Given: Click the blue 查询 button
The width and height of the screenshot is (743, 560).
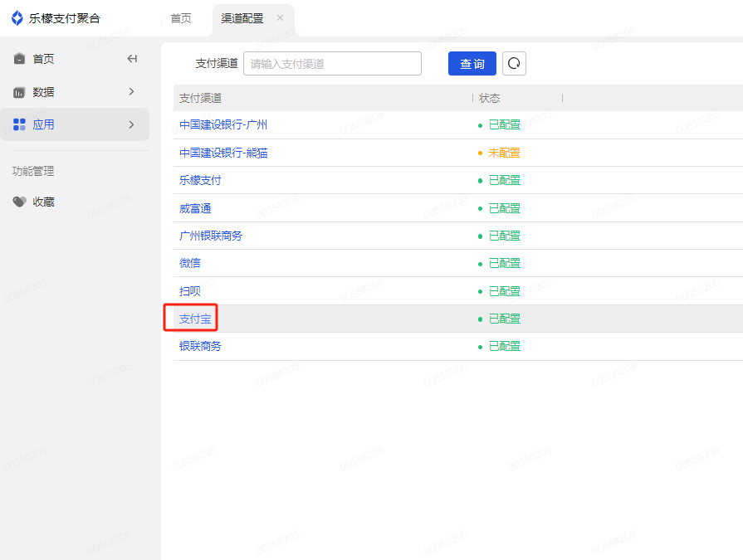Looking at the screenshot, I should [472, 63].
